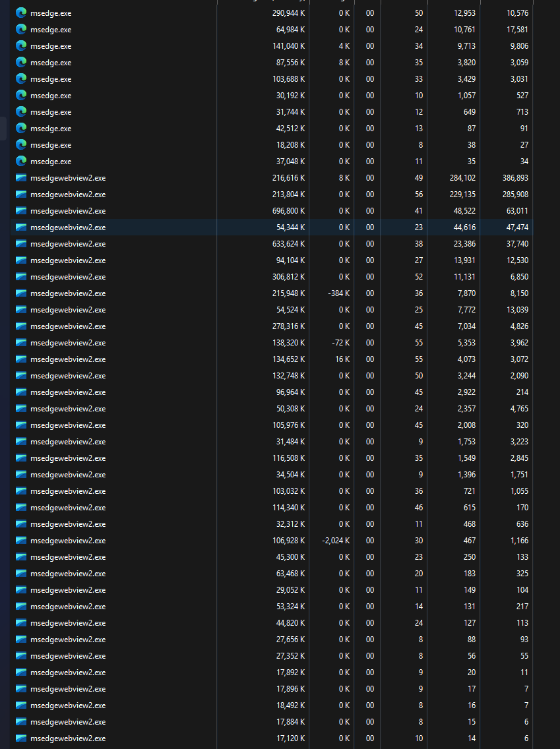Click the Edge icon in the 37,048 K row
This screenshot has height=749, width=560.
point(21,161)
